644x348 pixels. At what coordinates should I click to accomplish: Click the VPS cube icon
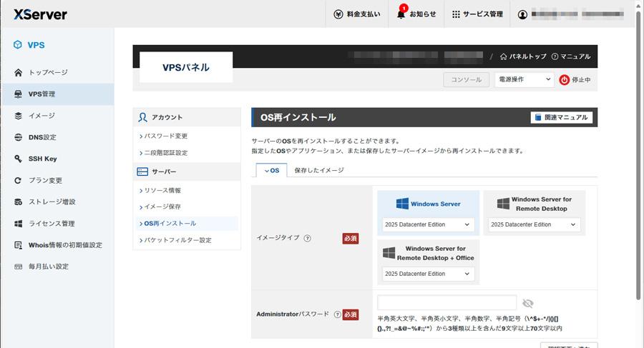pyautogui.click(x=18, y=45)
